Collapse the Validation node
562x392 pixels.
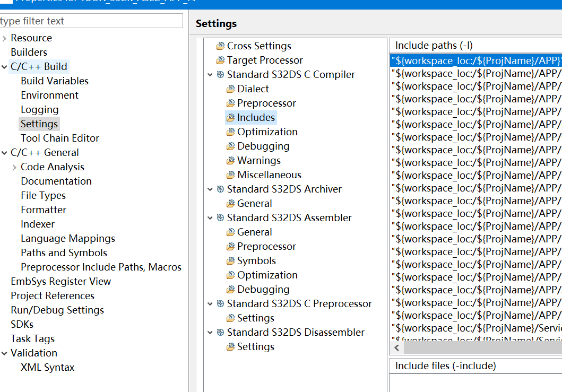tap(4, 353)
